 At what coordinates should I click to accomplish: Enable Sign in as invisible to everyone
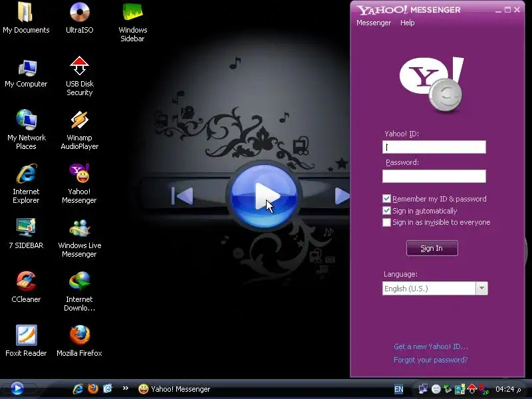[386, 223]
